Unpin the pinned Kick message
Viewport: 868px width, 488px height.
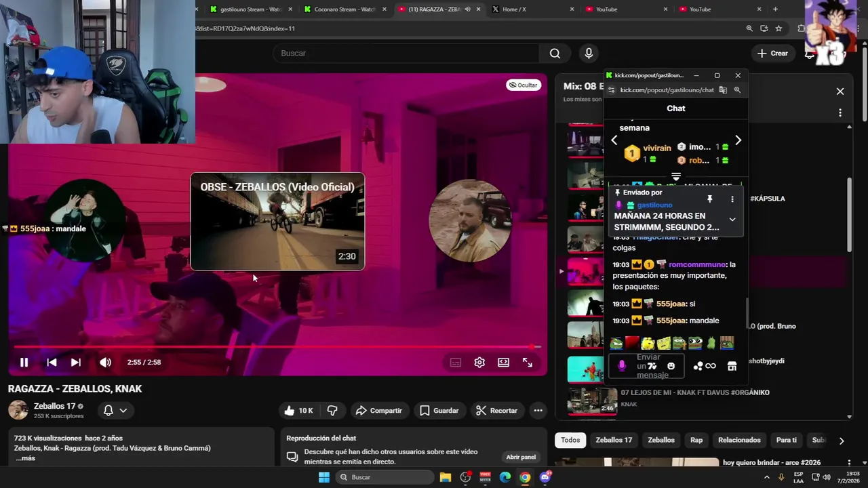click(x=709, y=199)
